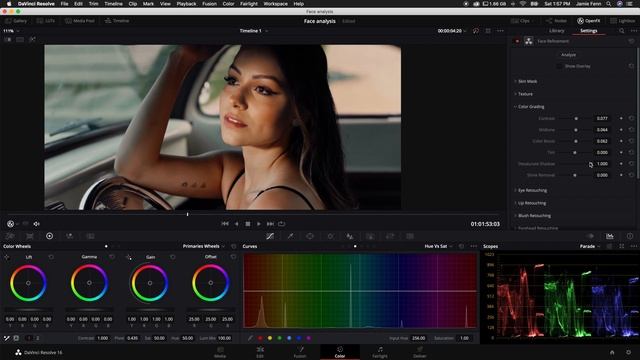Viewport: 640px width, 360px height.
Task: Open the Timeline 1 dropdown
Action: (253, 31)
